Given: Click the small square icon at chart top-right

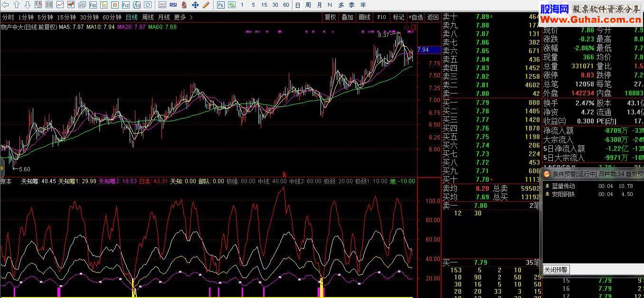Looking at the screenshot, I should [414, 28].
